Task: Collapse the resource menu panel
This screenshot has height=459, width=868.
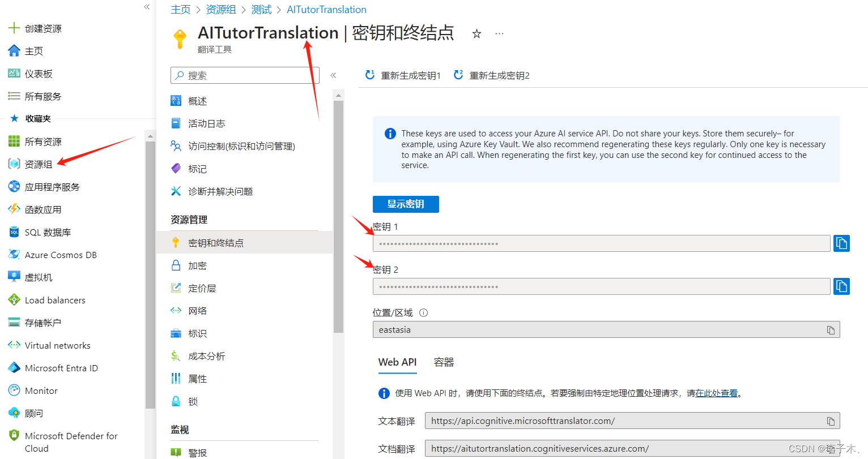Action: point(333,74)
